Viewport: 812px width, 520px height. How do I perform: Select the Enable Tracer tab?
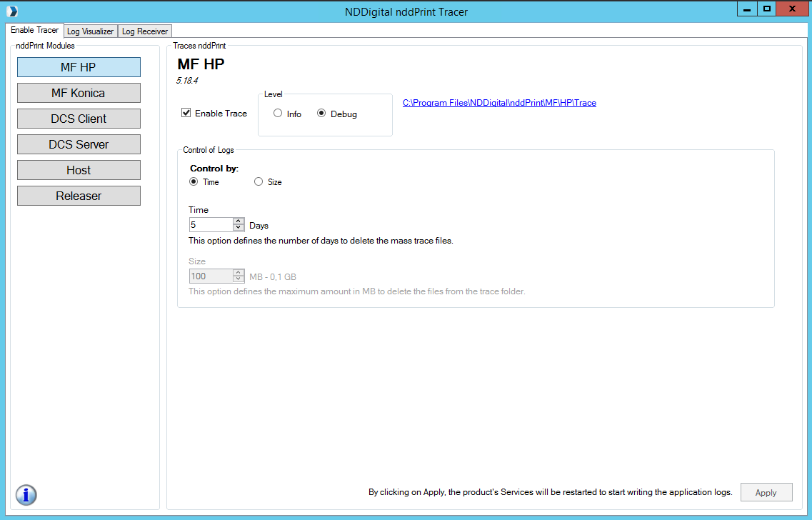pos(35,31)
